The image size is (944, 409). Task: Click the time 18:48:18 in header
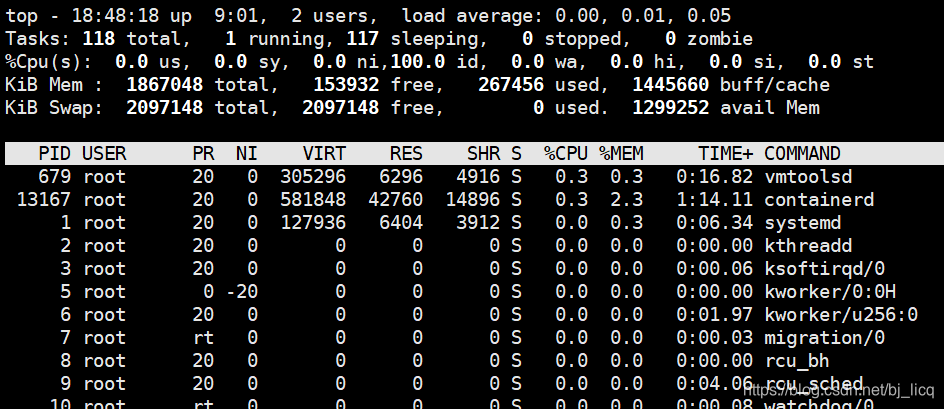click(x=115, y=16)
